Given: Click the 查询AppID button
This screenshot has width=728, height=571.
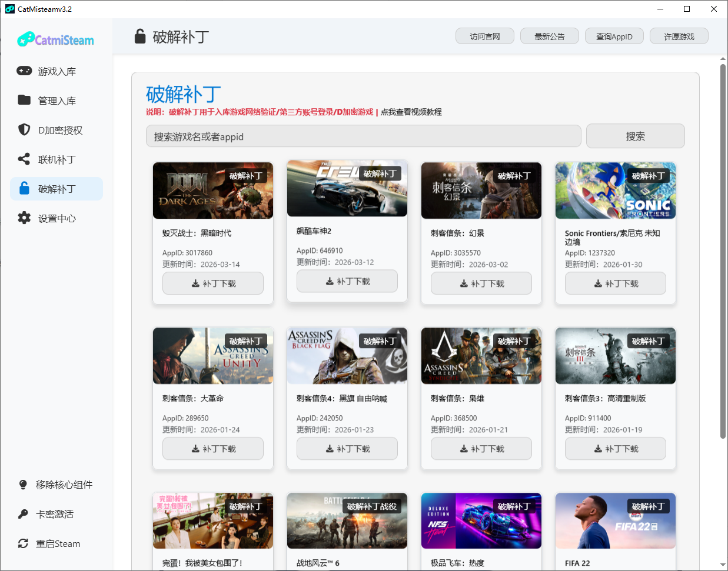Looking at the screenshot, I should (614, 36).
